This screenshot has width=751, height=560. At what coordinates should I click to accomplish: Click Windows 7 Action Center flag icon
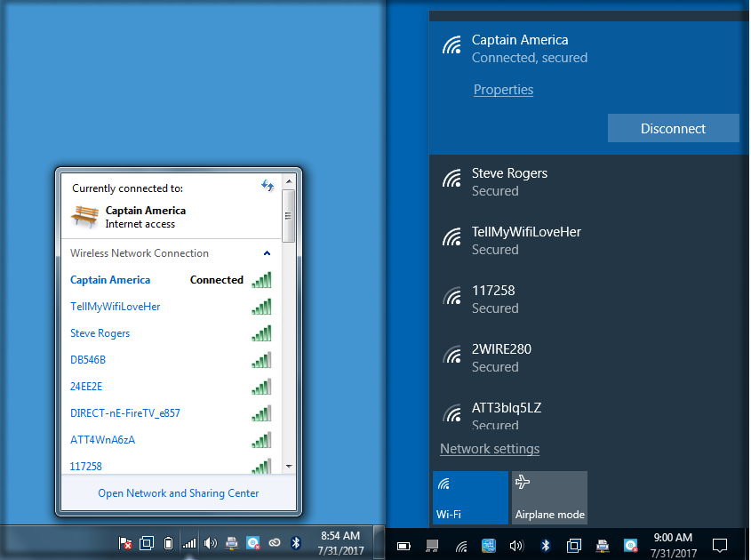point(126,543)
